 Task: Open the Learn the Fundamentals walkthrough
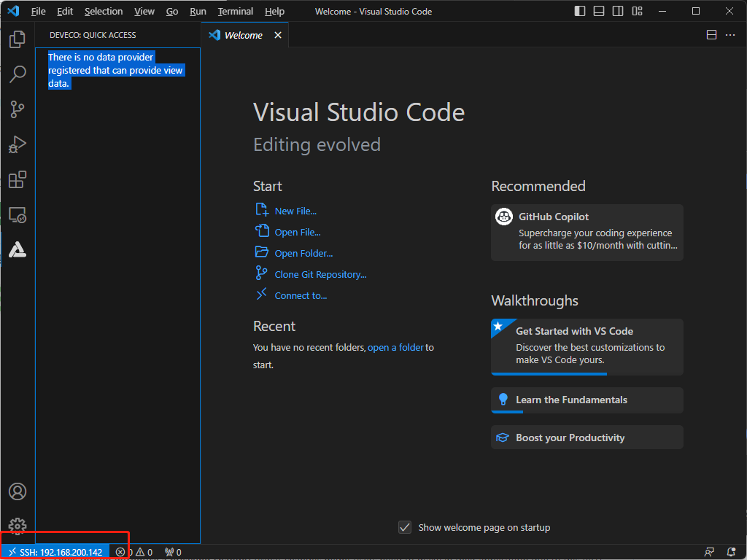pos(587,400)
